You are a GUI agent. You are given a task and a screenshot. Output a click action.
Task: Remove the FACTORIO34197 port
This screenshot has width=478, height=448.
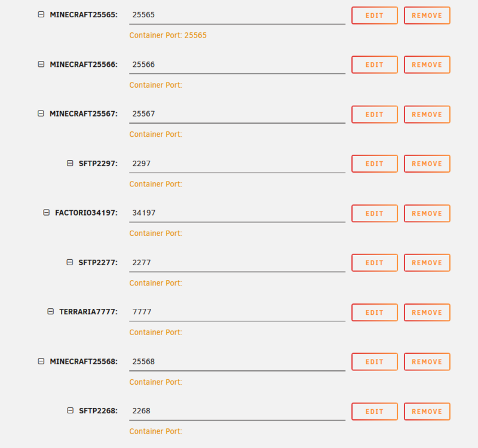427,213
